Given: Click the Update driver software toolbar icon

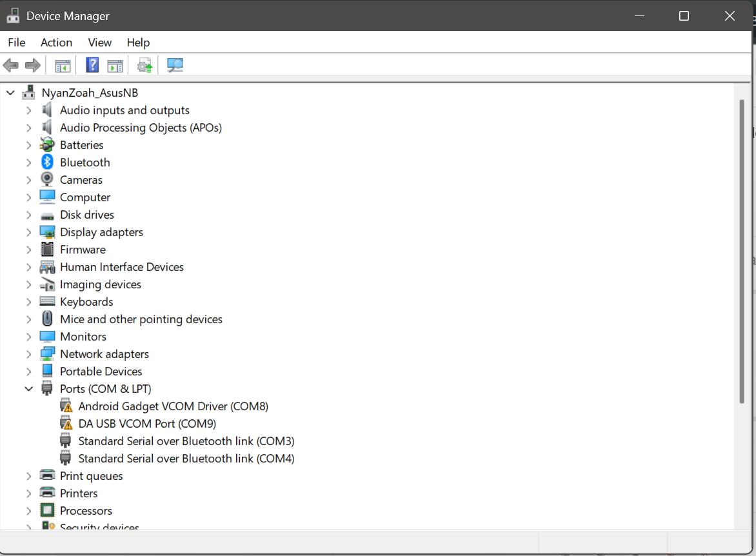Looking at the screenshot, I should tap(145, 65).
